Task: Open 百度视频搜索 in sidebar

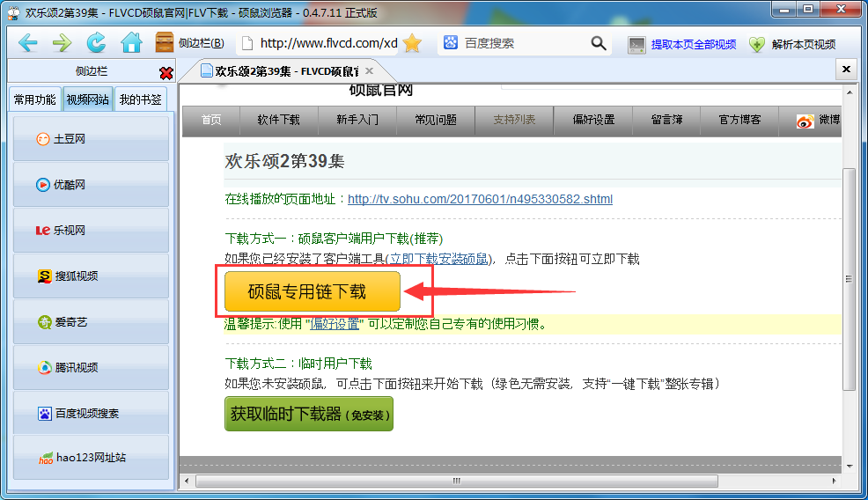Action: [91, 413]
